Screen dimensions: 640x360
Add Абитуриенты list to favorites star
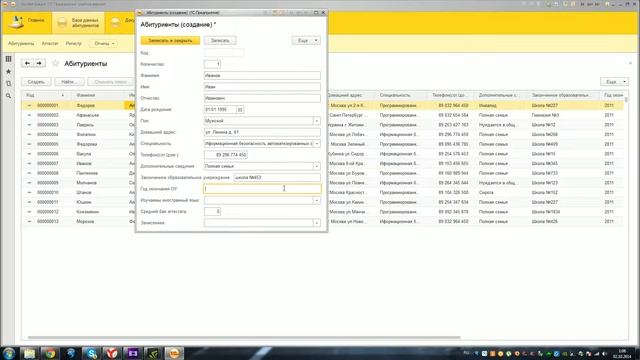click(56, 63)
